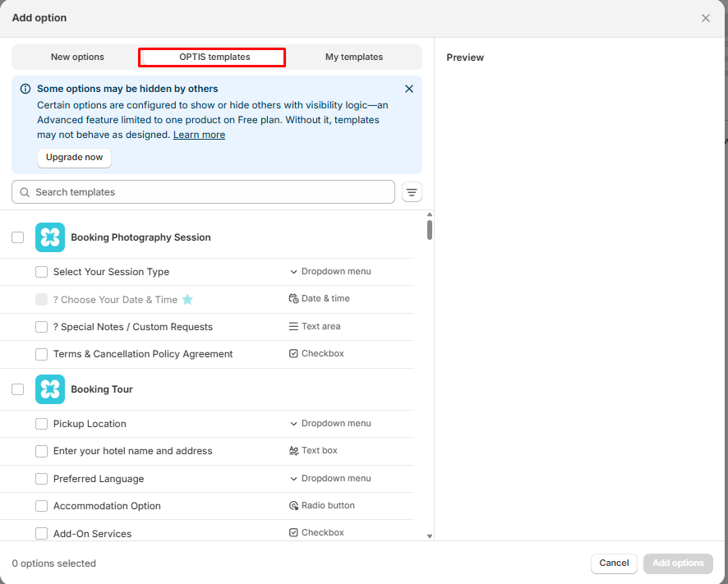Click Checkbox type icon for Terms & Cancellation
This screenshot has height=584, width=728.
point(293,353)
